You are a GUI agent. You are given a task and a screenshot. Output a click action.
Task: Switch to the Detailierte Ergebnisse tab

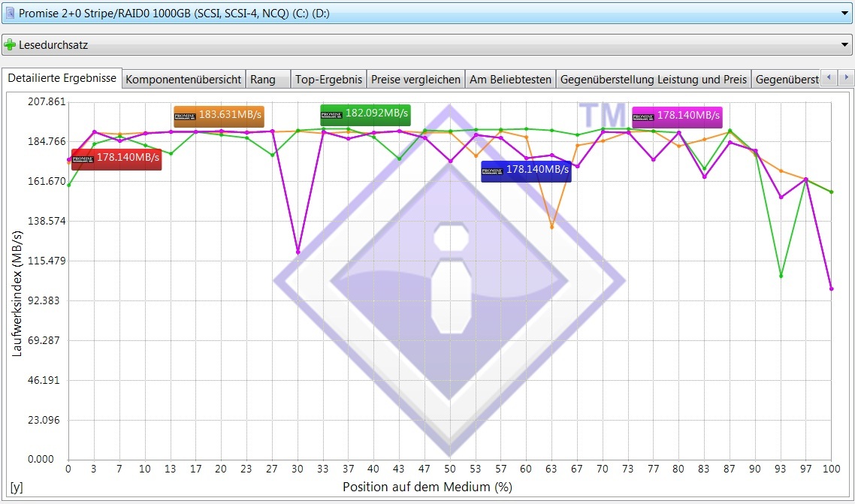click(62, 78)
